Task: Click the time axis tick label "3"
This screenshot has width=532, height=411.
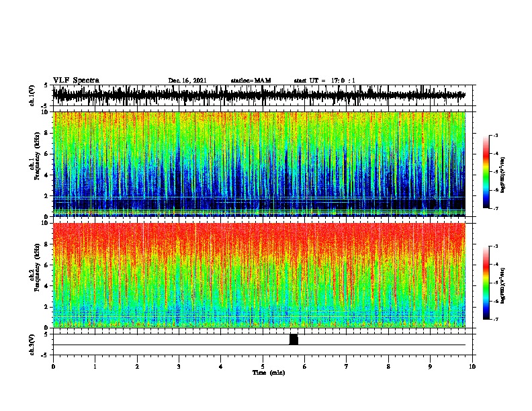Action: click(x=179, y=366)
